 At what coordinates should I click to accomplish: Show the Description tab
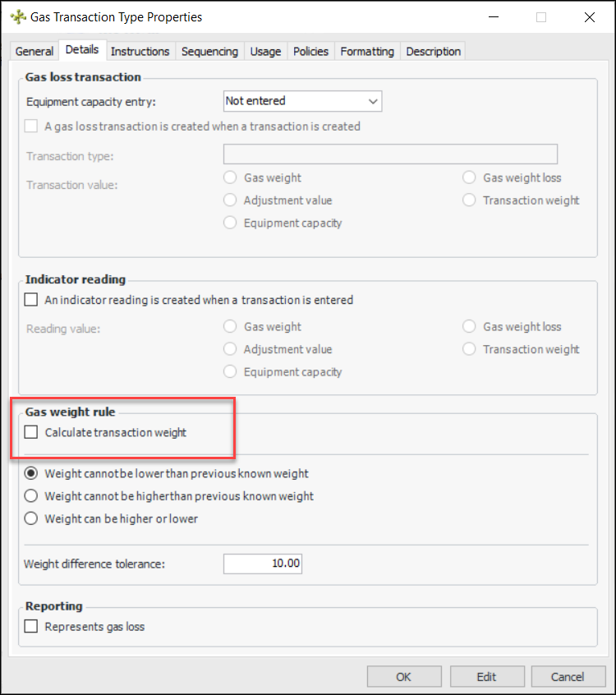coord(434,51)
